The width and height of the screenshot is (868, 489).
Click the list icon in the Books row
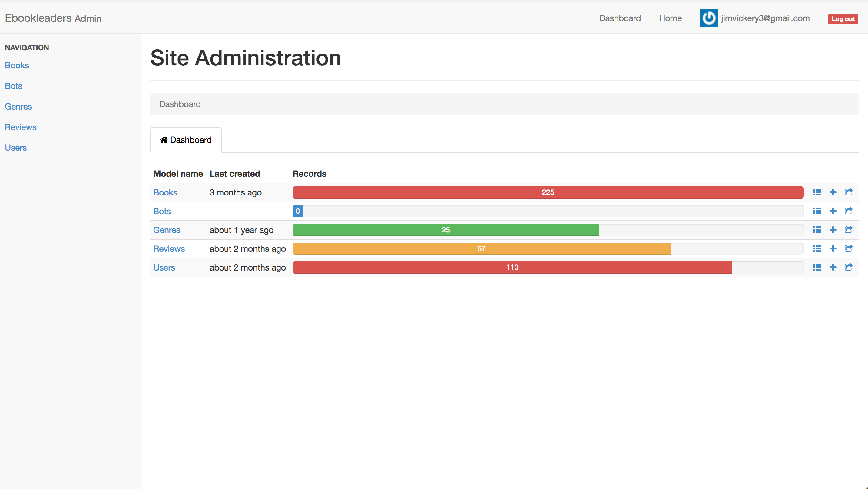pyautogui.click(x=817, y=192)
